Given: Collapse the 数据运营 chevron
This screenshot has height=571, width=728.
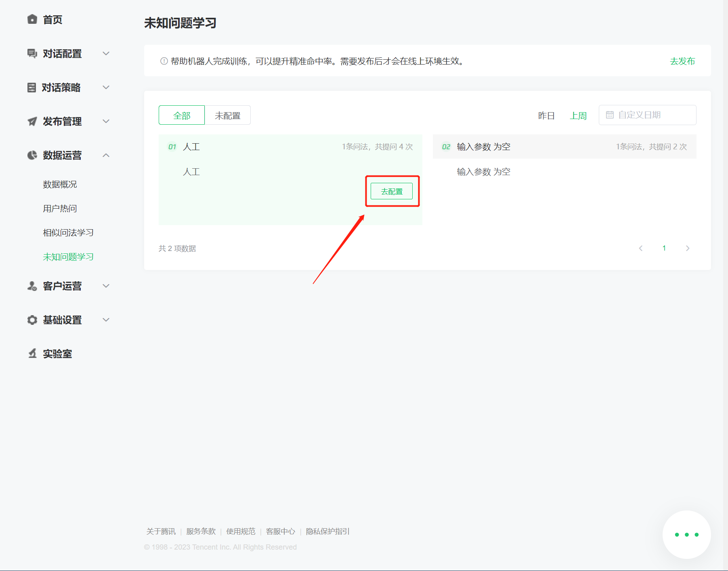Looking at the screenshot, I should tap(106, 155).
